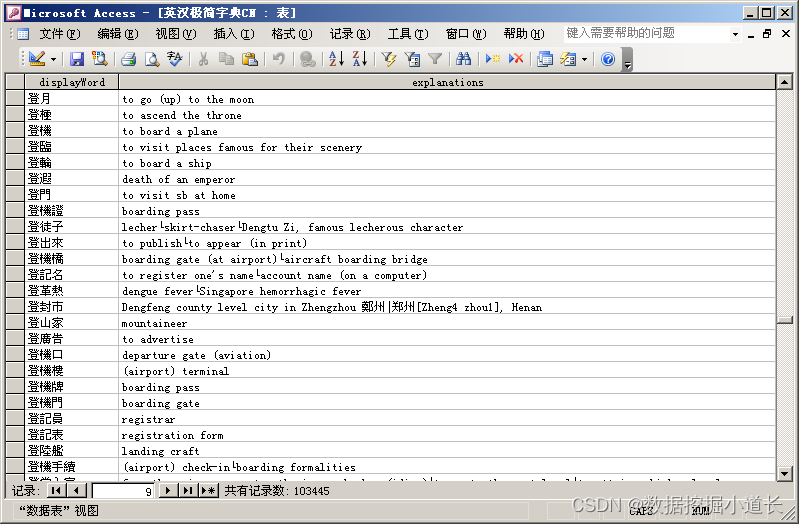
Task: Click the Paste clipboard icon
Action: (x=250, y=59)
